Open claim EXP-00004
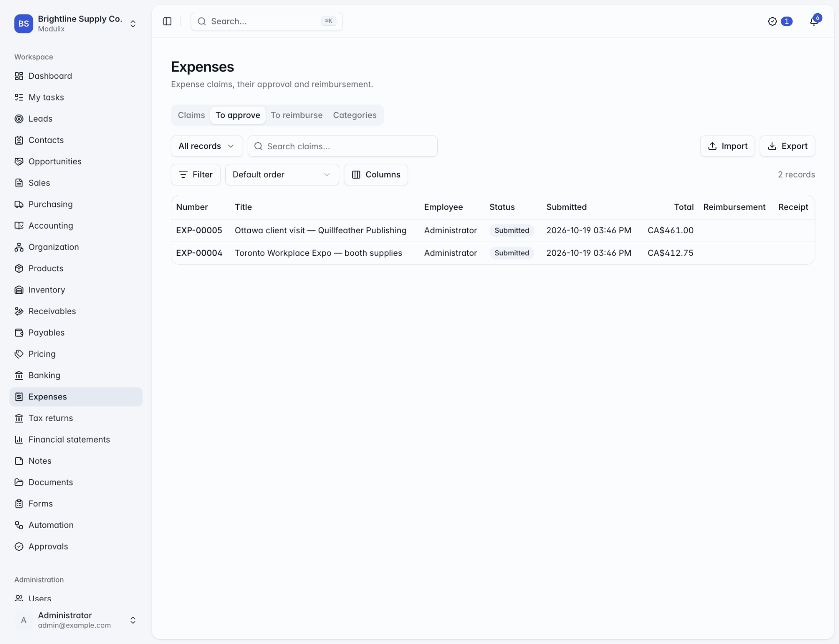This screenshot has height=644, width=839. pyautogui.click(x=199, y=253)
